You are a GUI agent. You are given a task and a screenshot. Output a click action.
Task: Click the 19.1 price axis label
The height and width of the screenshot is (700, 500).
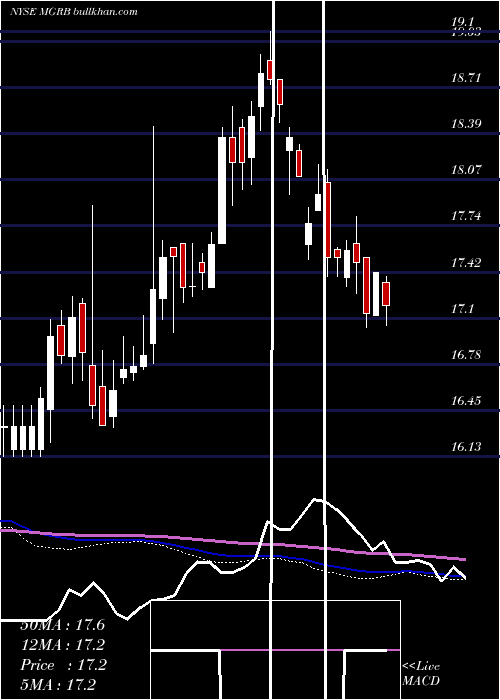[x=465, y=21]
